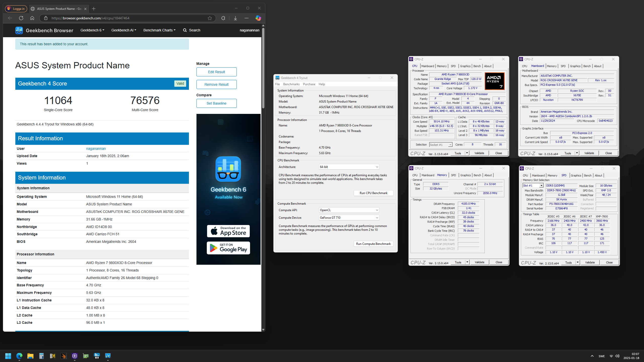Viewport: 644px width, 362px height.
Task: Open Purchase menu in Geekbench 4 Tryout
Action: click(309, 84)
